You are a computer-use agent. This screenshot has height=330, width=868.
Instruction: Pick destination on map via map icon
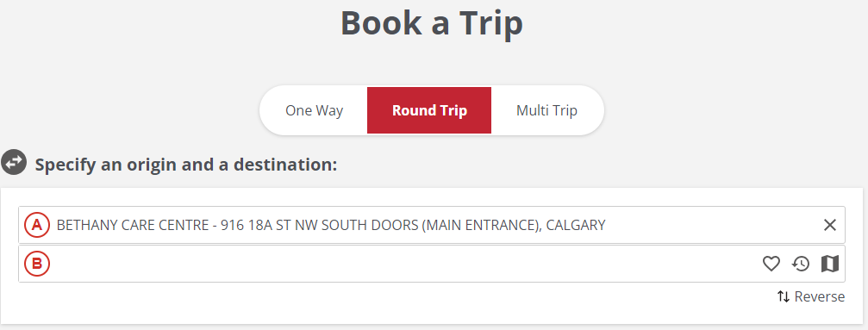click(x=830, y=265)
